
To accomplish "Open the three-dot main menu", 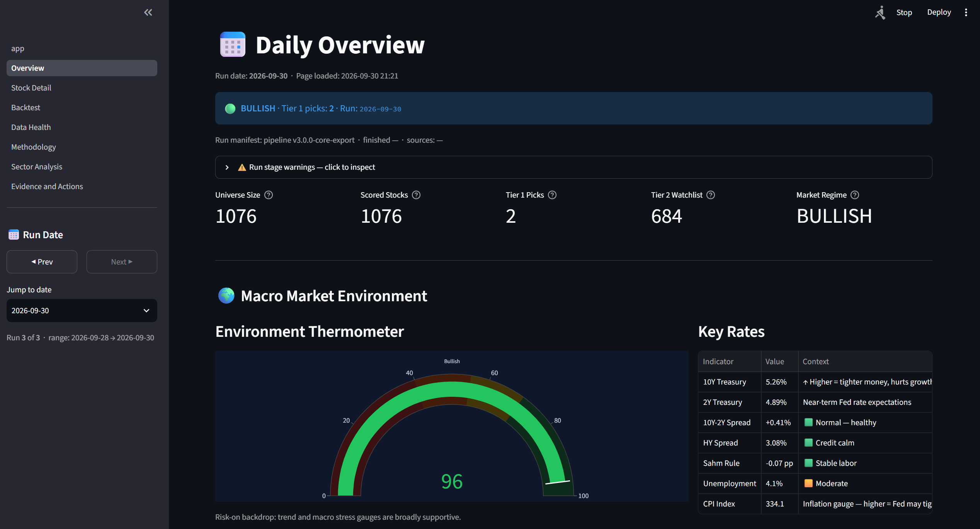I will click(966, 12).
